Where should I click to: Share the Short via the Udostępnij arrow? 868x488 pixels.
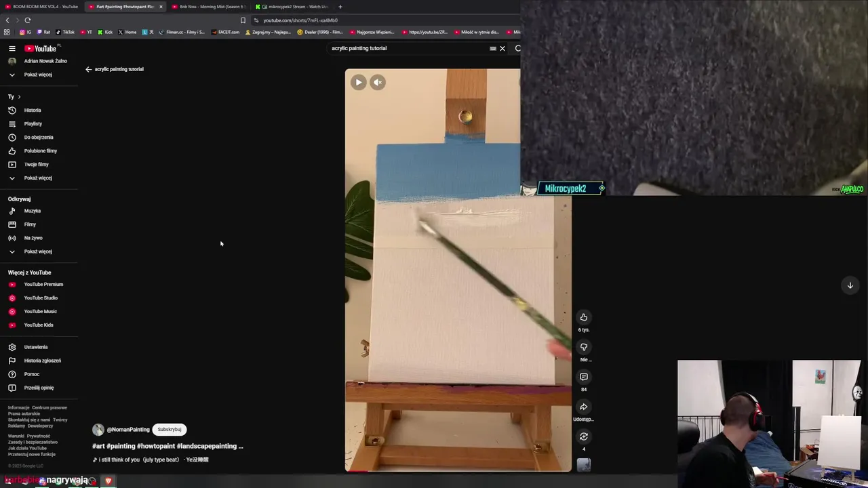[583, 407]
